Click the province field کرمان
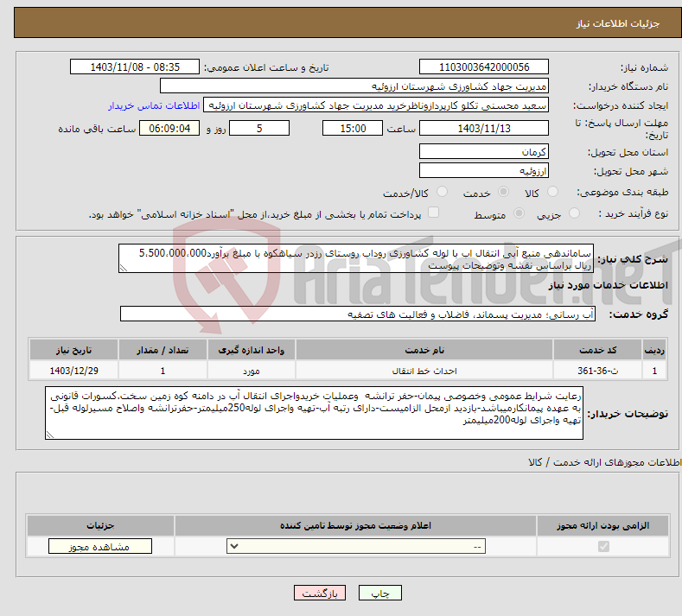The width and height of the screenshot is (682, 616). (484, 152)
